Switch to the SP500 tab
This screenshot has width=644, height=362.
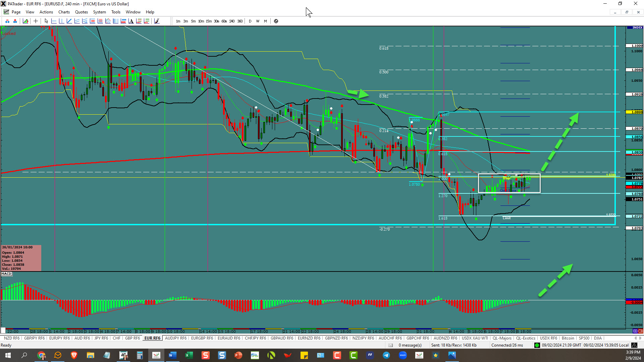pos(584,338)
